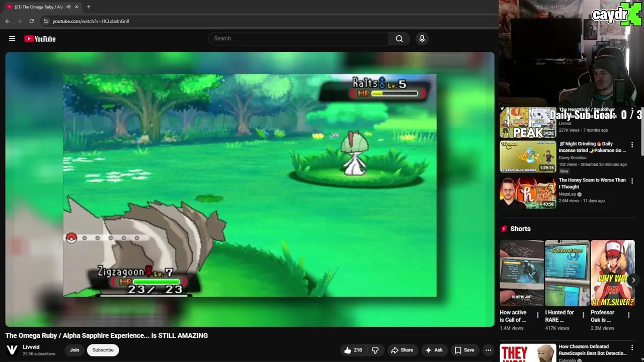Open a new browser tab

[89, 7]
